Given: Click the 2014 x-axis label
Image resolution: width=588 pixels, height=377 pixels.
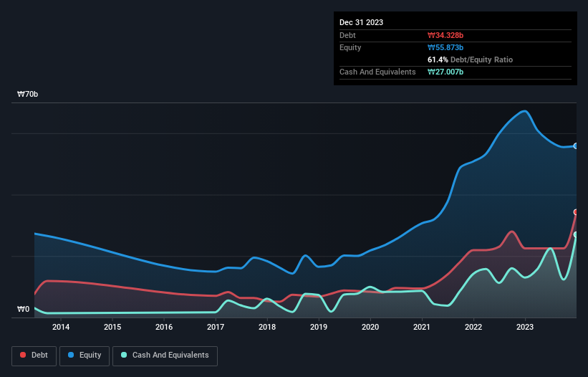Looking at the screenshot, I should (61, 327).
